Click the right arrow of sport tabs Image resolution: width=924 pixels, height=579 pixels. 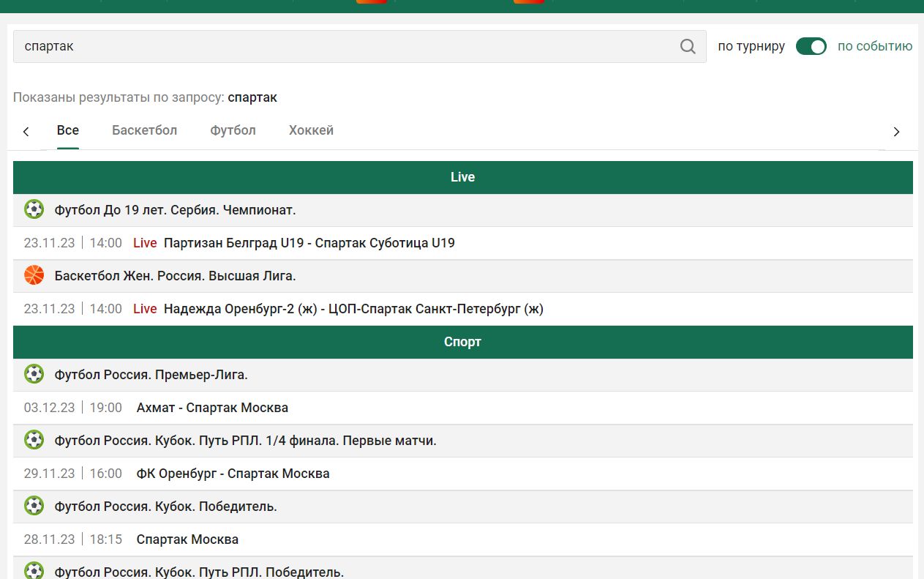pos(896,132)
